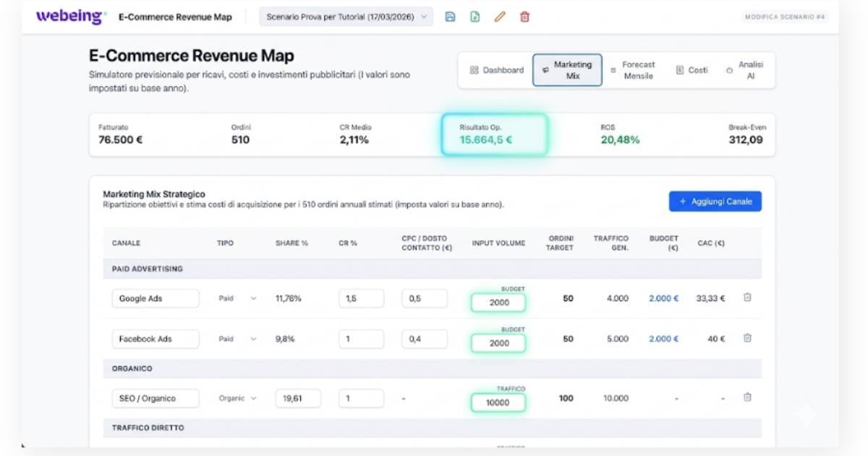Save the current scenario with disk icon
Image resolution: width=868 pixels, height=456 pixels.
coord(450,17)
